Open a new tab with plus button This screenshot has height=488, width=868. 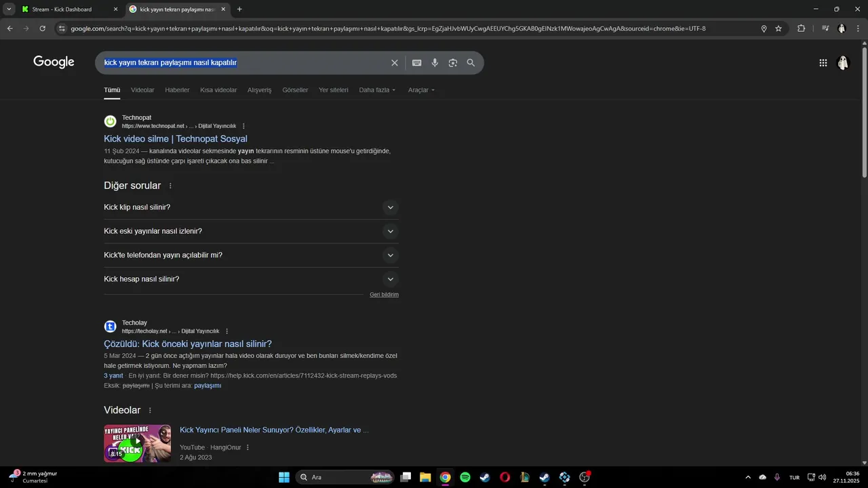(x=239, y=9)
